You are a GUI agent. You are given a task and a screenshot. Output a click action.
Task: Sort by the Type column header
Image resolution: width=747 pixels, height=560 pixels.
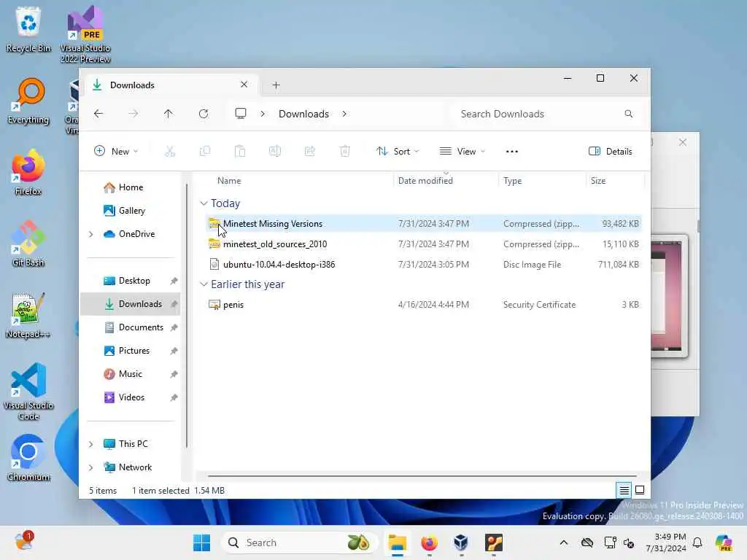pyautogui.click(x=513, y=181)
